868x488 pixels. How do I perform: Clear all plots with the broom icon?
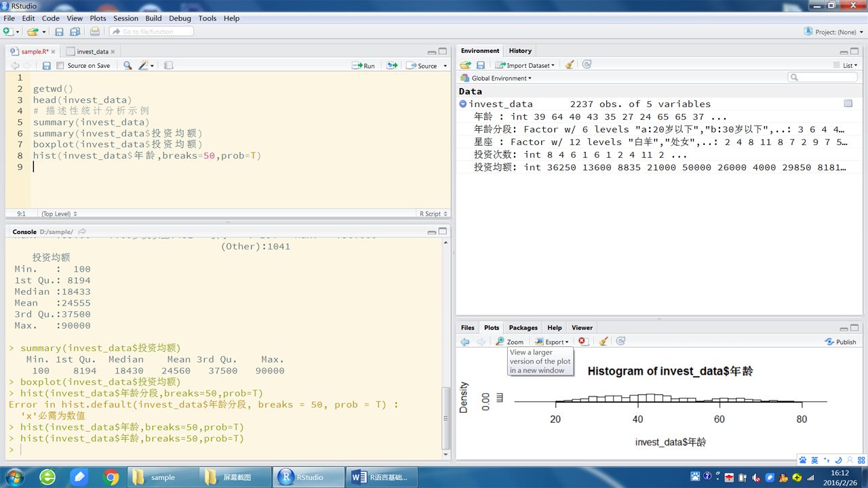click(604, 342)
